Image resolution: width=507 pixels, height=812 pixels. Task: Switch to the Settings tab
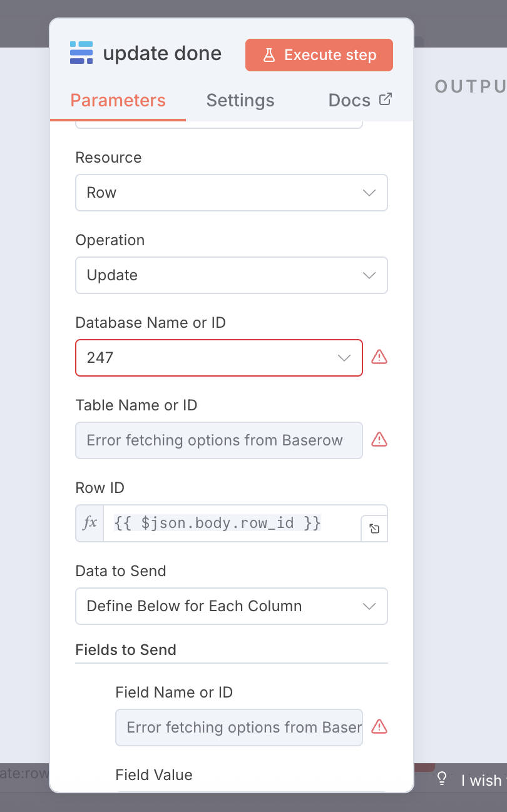(240, 100)
